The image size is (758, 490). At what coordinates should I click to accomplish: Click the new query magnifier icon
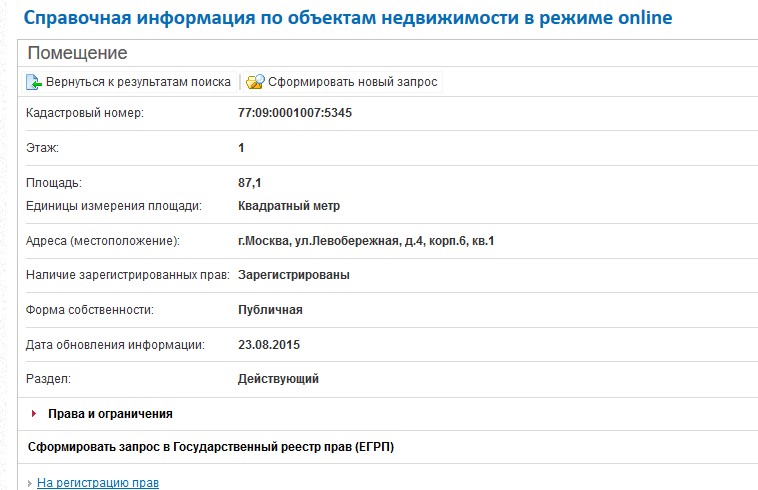[x=255, y=82]
